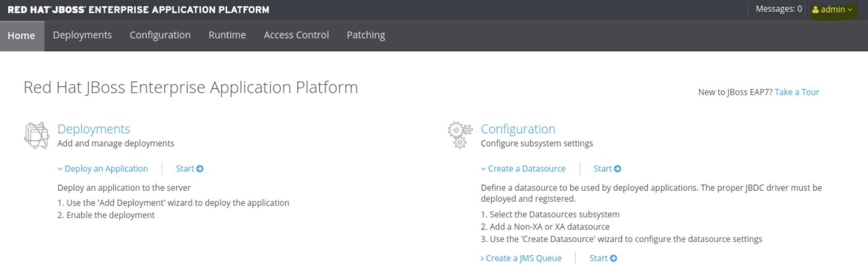Image resolution: width=868 pixels, height=274 pixels.
Task: Start the Deploy an Application wizard
Action: pyautogui.click(x=189, y=169)
